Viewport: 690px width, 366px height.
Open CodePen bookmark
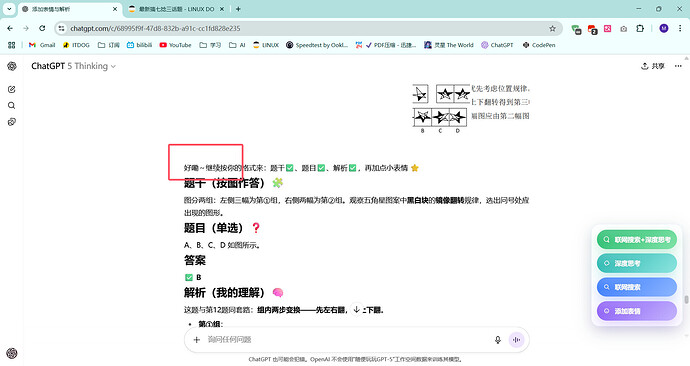tap(539, 45)
